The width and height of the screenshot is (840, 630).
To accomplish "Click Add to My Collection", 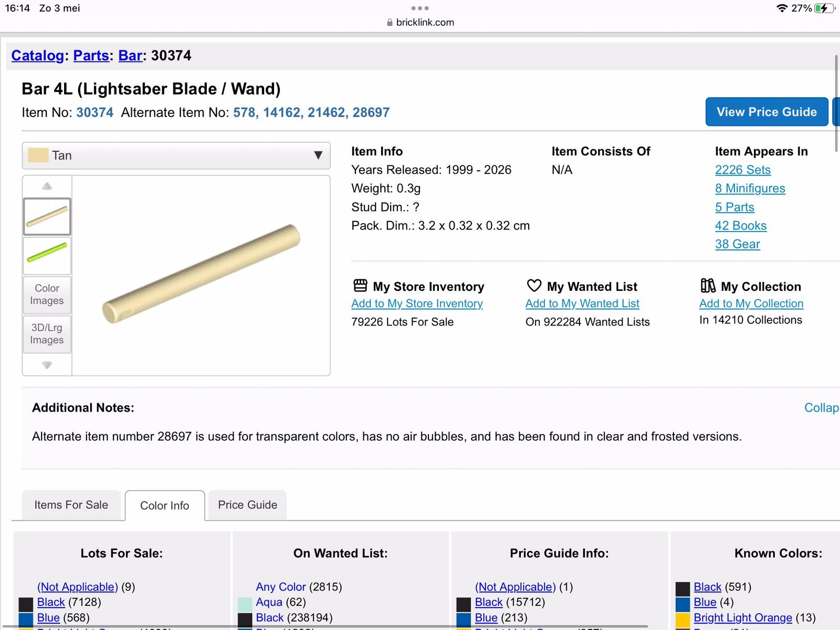I will click(751, 303).
